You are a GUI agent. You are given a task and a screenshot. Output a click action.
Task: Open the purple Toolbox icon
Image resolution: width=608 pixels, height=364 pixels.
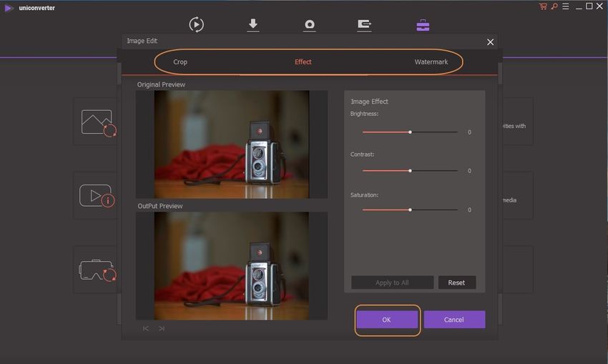coord(423,25)
